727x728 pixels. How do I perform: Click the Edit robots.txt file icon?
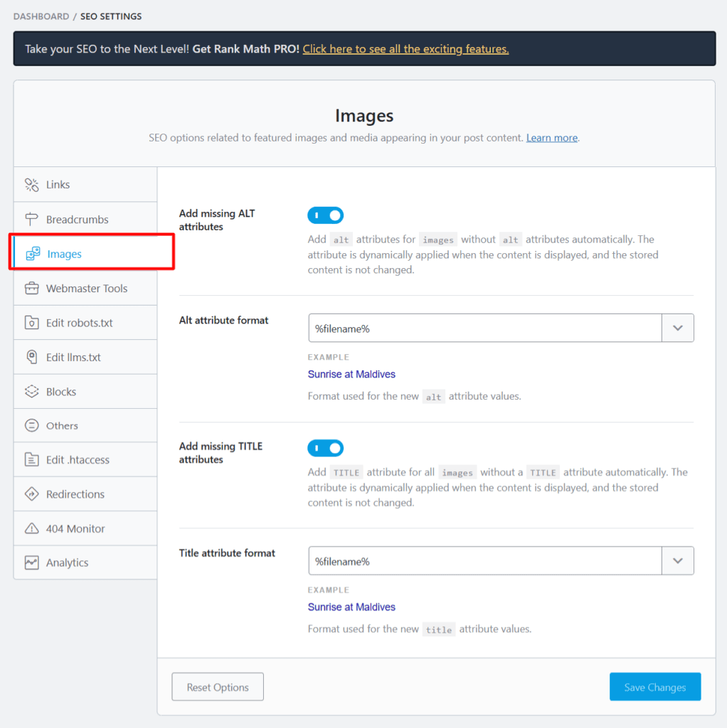coord(32,322)
